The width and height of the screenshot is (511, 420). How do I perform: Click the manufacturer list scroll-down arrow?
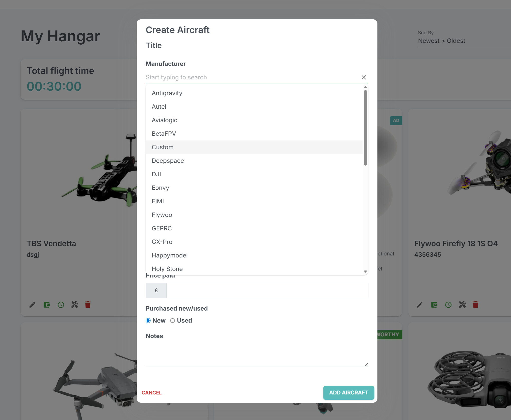365,272
